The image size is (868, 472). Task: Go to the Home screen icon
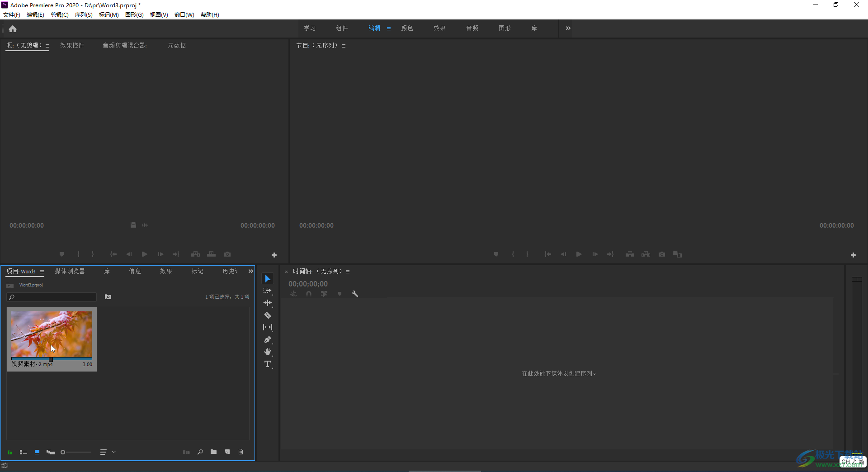coord(13,29)
